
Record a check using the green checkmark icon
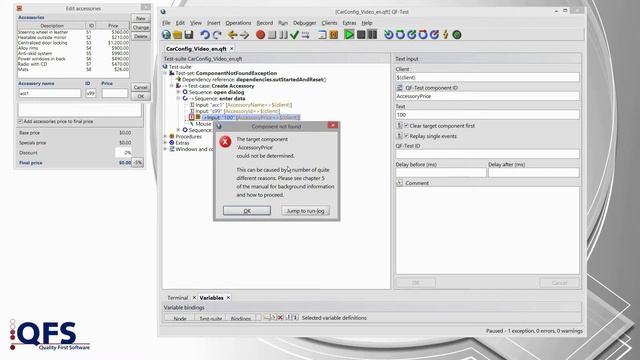click(x=294, y=35)
